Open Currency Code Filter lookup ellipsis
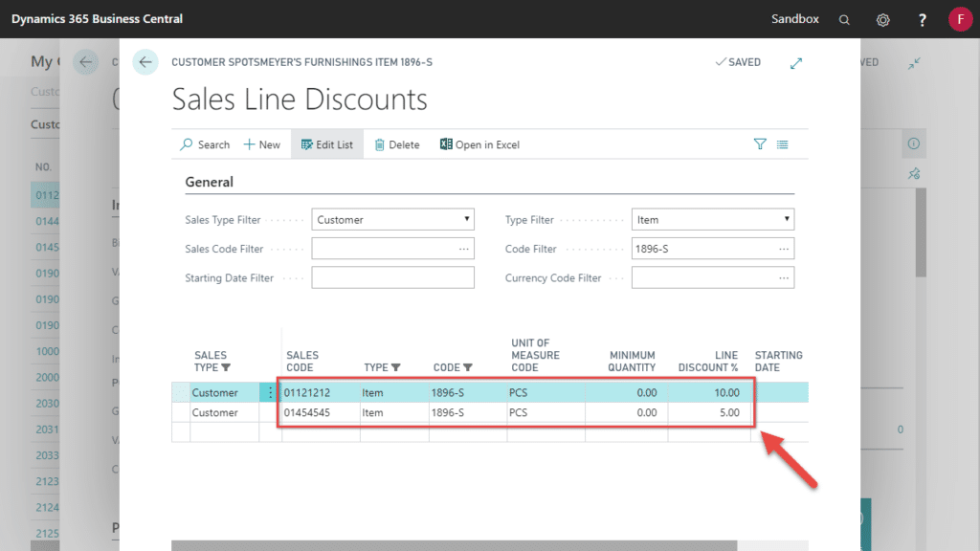980x551 pixels. point(784,278)
